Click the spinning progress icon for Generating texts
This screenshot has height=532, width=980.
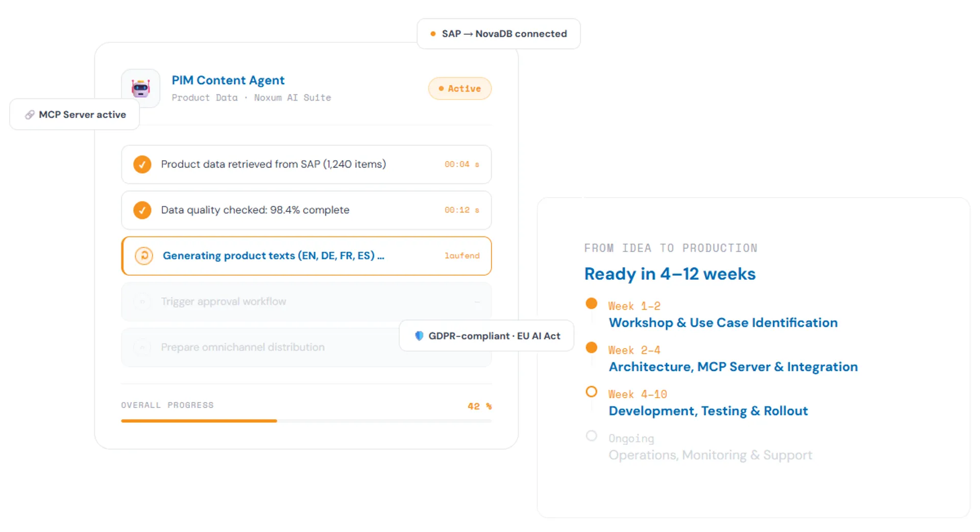click(x=144, y=256)
